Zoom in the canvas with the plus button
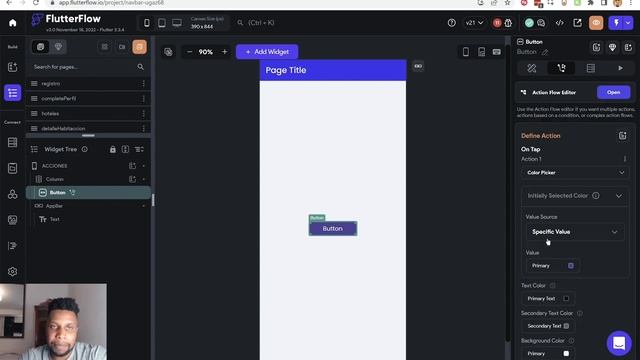 224,52
